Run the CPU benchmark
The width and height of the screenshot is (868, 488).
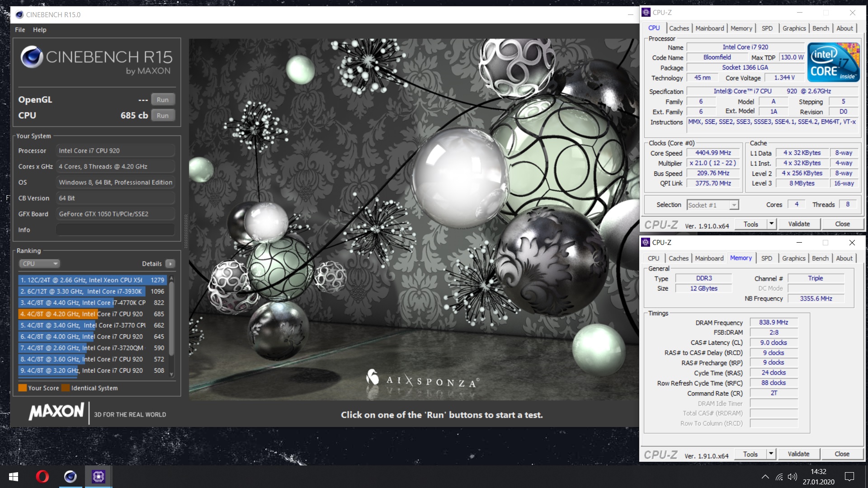click(x=163, y=115)
